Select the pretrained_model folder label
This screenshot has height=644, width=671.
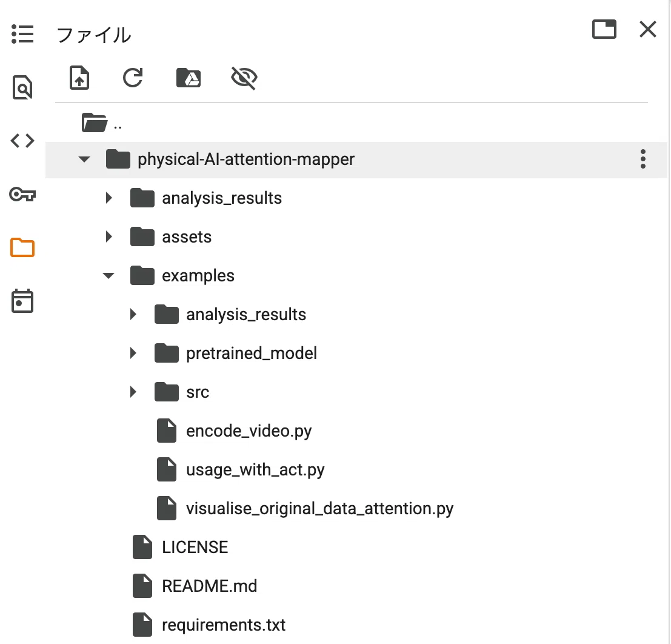pos(252,354)
